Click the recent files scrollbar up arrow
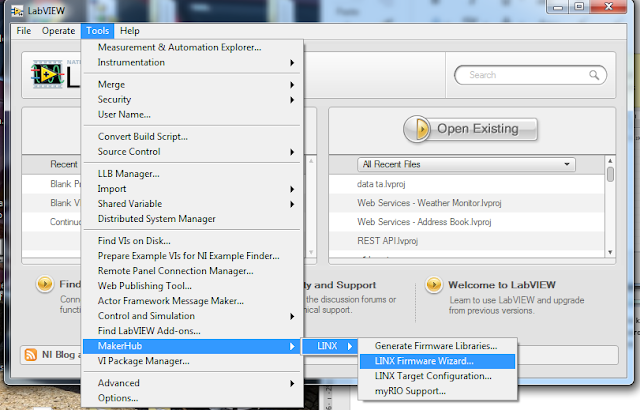Viewport: 640px width, 410px height. (610, 161)
